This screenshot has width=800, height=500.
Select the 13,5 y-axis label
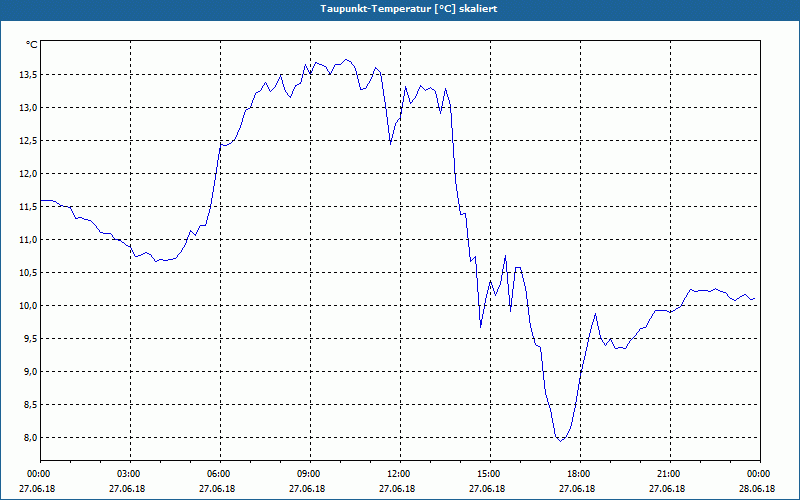click(x=28, y=75)
